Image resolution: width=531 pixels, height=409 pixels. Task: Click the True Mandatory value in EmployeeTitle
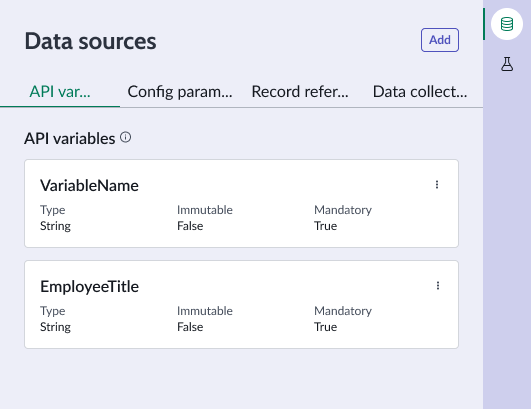[325, 327]
